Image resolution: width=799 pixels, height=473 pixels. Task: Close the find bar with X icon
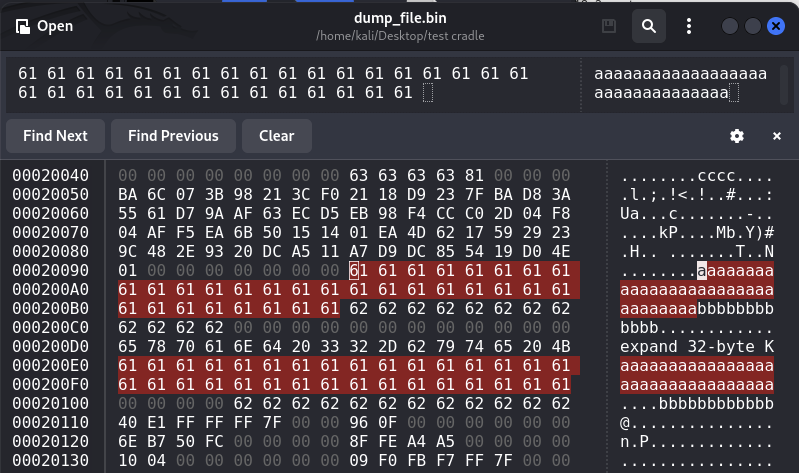[x=777, y=136]
